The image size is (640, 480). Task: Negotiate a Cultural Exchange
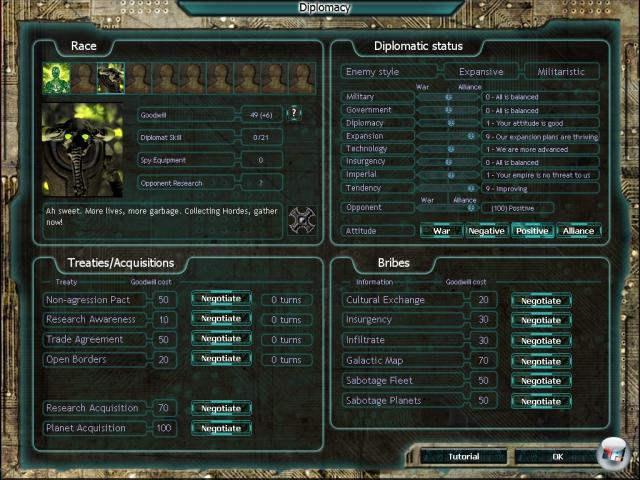(x=541, y=300)
